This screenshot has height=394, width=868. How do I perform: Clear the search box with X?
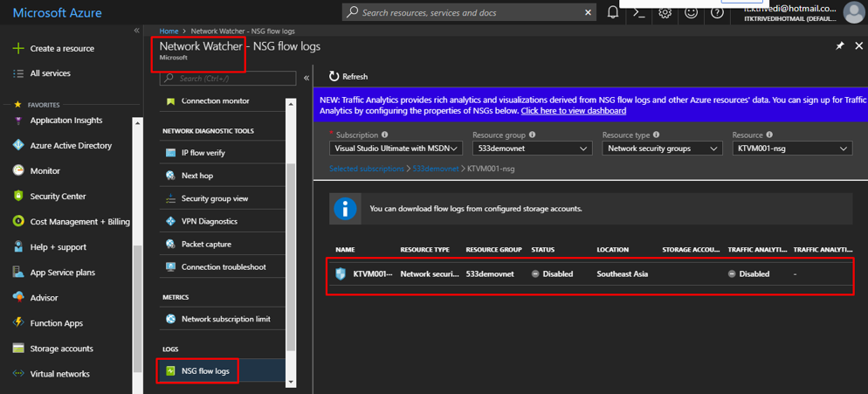588,13
